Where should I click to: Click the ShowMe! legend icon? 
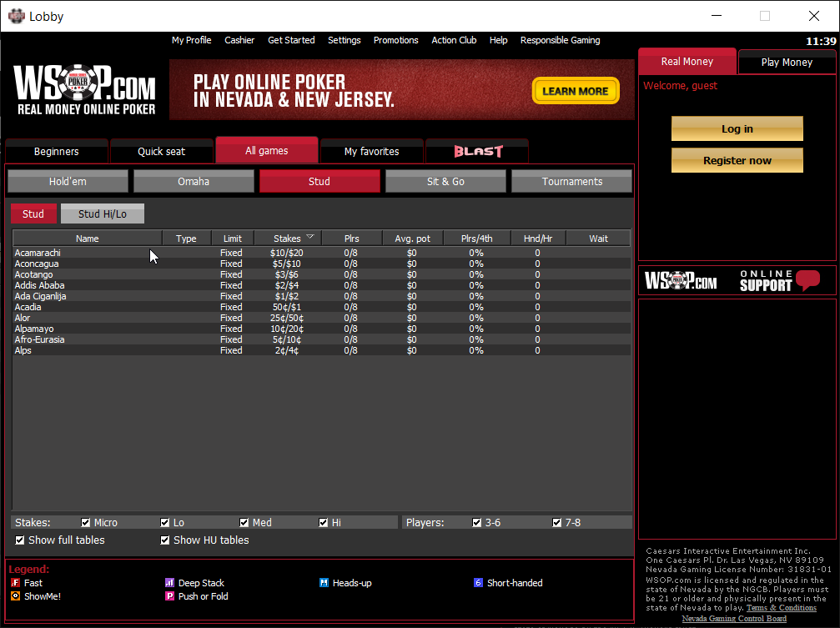[x=16, y=595]
